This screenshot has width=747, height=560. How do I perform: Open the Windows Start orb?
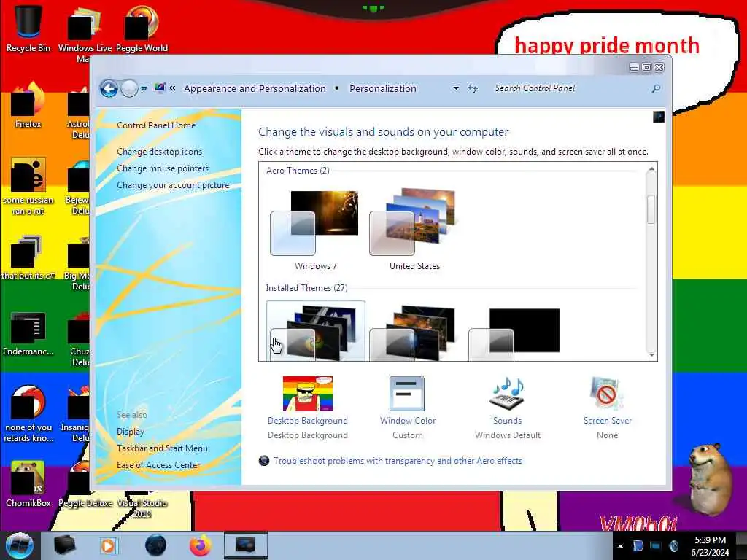(x=19, y=545)
